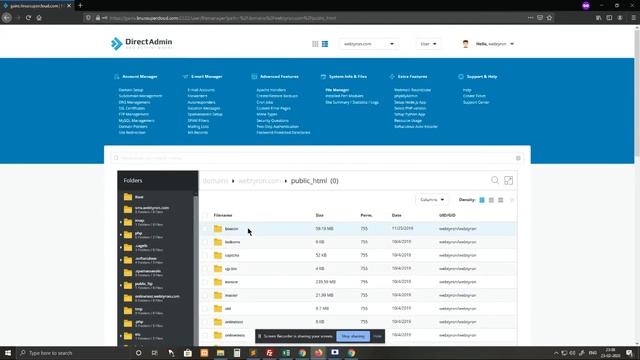Open the domain selector dropdown in the header
This screenshot has height=360, width=640.
[369, 44]
